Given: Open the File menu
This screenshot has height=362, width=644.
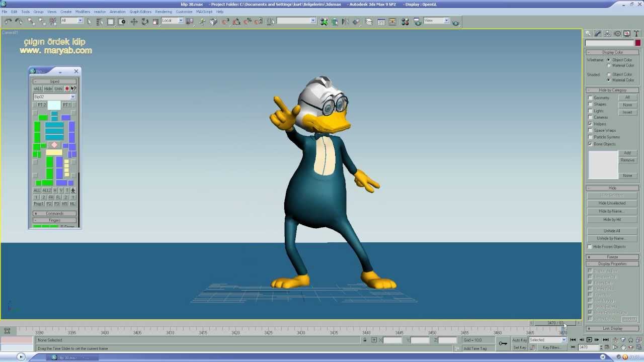Looking at the screenshot, I should (5, 12).
